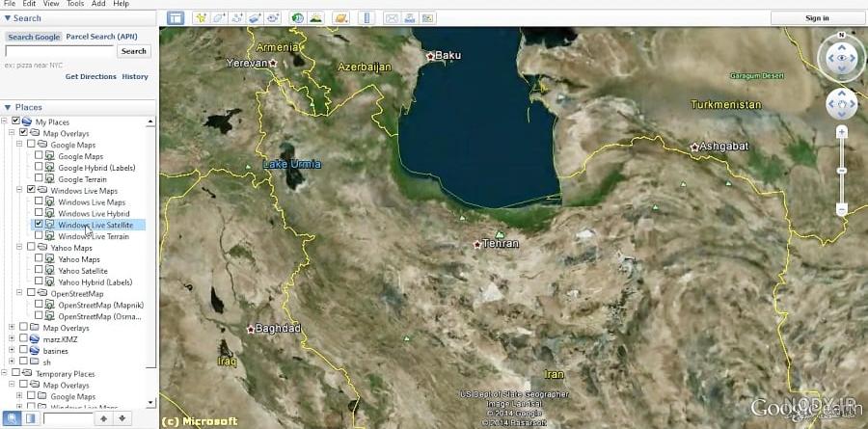Enable the OpenStreetMap (Mapnik) checkbox
The width and height of the screenshot is (868, 429).
point(39,304)
